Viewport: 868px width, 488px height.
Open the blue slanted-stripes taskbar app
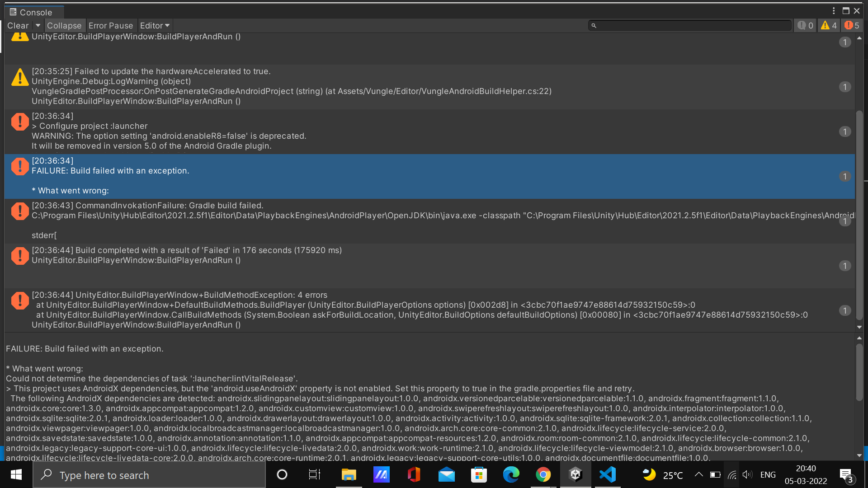click(x=382, y=474)
